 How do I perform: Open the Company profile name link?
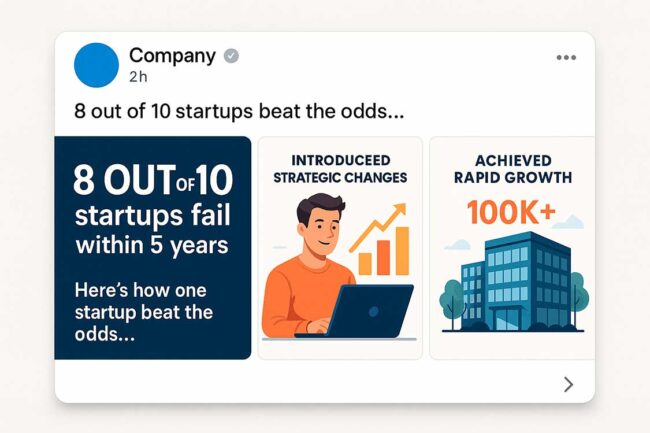[x=172, y=56]
